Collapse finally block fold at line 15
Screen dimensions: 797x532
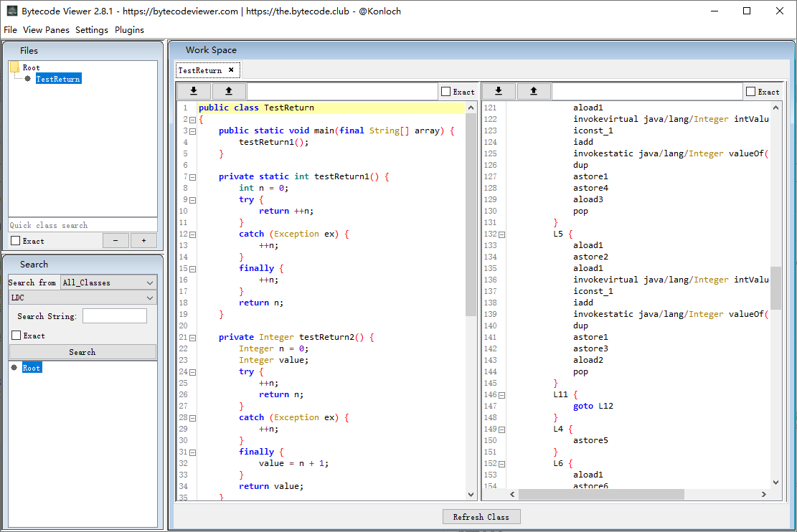[193, 269]
